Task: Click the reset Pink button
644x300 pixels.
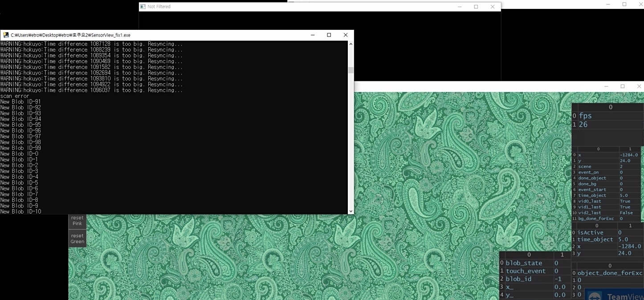Action: pos(77,221)
